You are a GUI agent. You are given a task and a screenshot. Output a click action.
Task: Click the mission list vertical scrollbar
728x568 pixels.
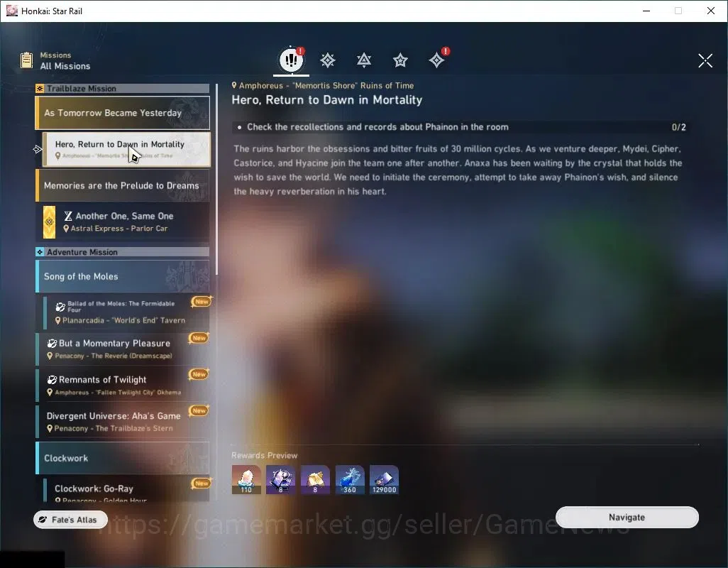click(216, 179)
